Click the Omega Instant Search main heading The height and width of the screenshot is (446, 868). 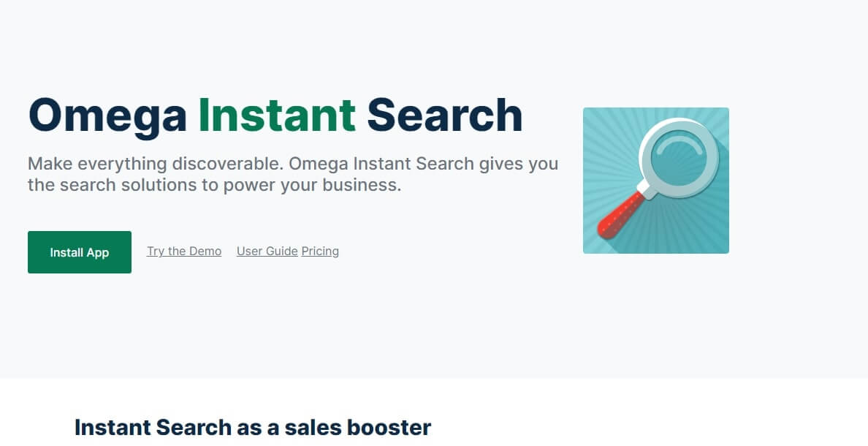tap(275, 115)
